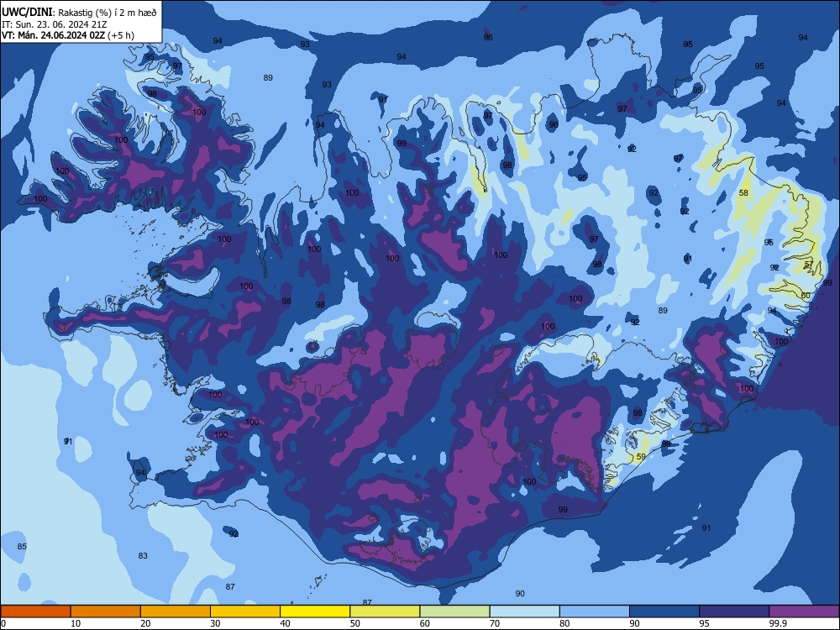Image resolution: width=840 pixels, height=630 pixels.
Task: Click the 30 tick label on the color scale
Action: coord(215,623)
